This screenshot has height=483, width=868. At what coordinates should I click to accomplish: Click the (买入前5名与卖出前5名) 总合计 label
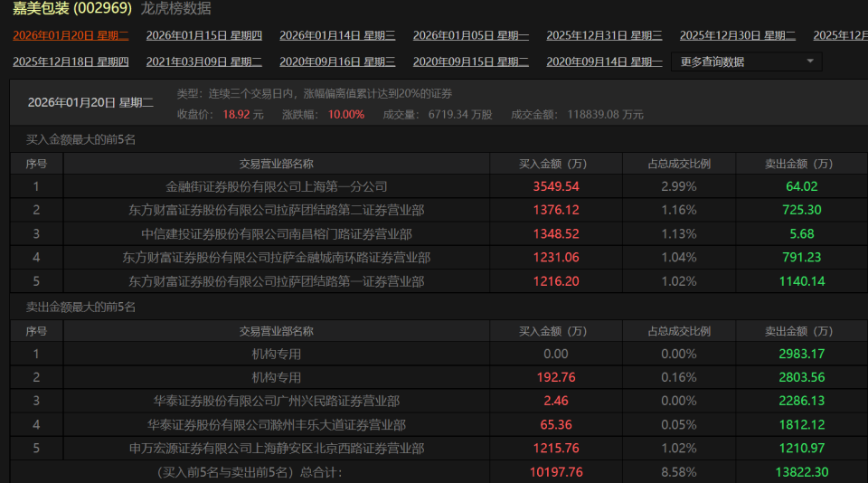click(250, 472)
